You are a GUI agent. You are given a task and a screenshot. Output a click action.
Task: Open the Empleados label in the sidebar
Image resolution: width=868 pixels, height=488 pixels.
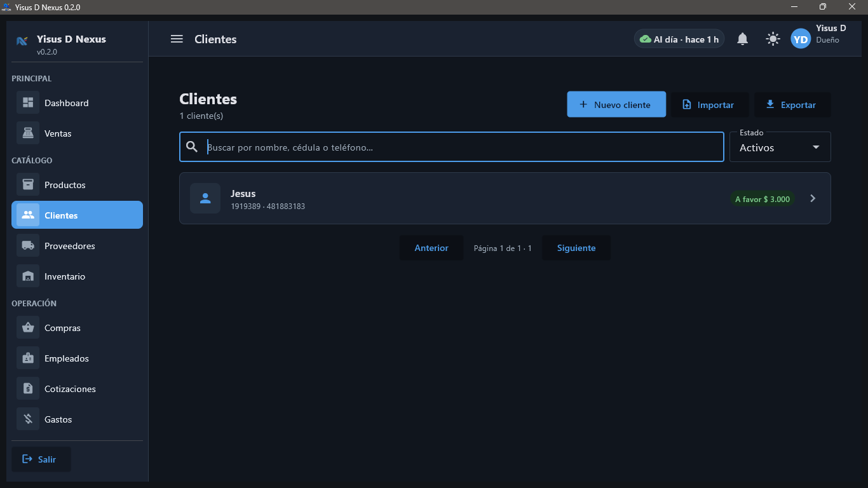[67, 358]
